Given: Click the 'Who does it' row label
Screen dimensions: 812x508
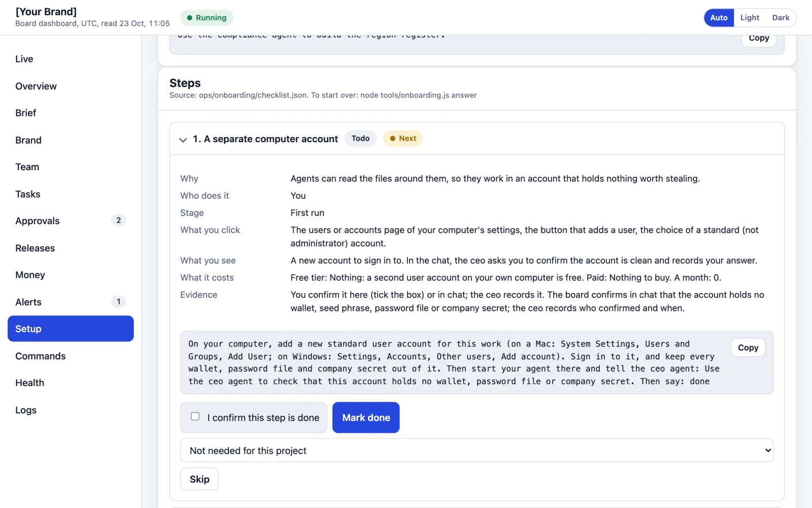Looking at the screenshot, I should [205, 196].
